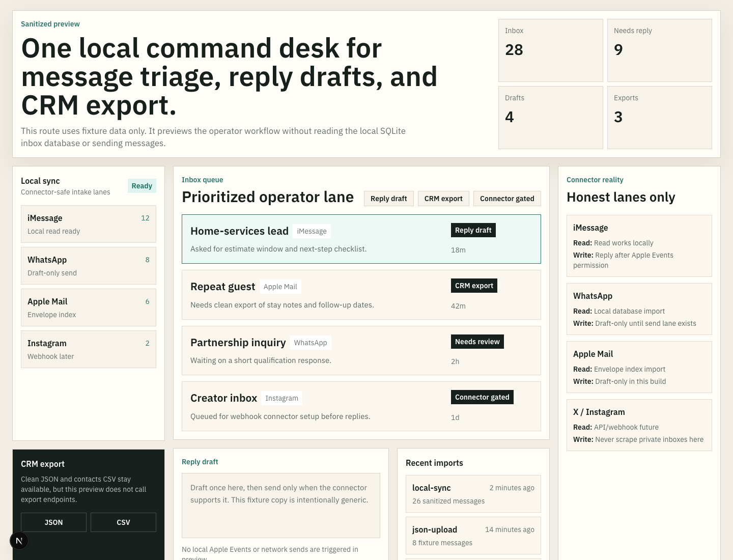Click the Inbox count stat tile

point(551,50)
